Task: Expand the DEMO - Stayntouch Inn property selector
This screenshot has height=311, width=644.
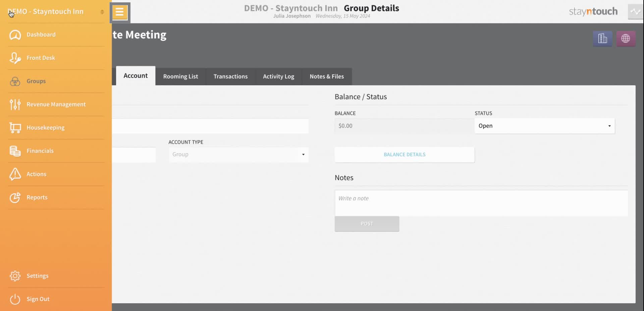Action: 56,11
